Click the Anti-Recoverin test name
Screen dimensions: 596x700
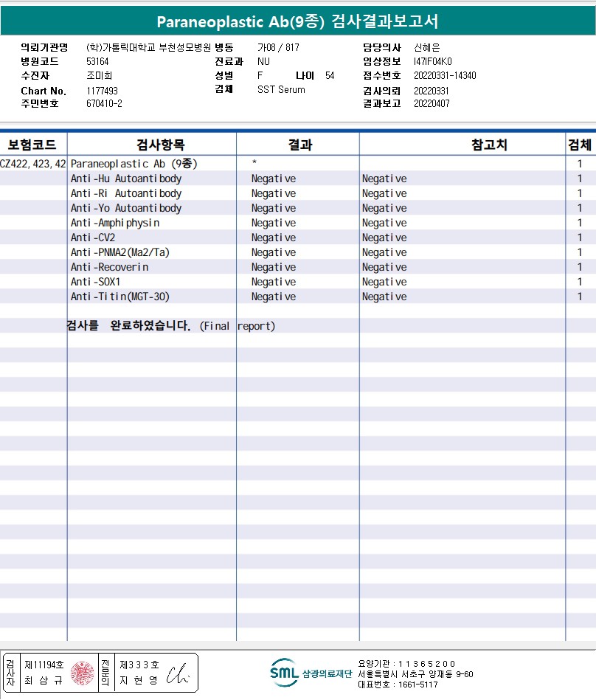[x=109, y=267]
